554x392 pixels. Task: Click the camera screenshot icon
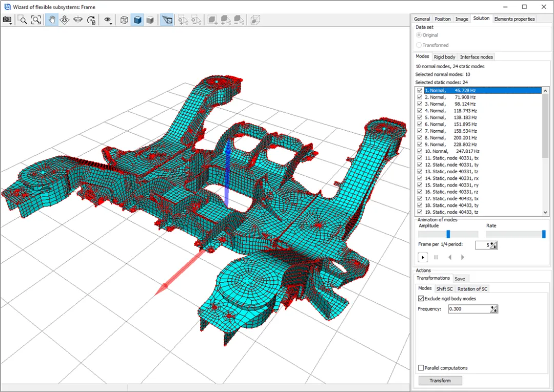[x=7, y=20]
